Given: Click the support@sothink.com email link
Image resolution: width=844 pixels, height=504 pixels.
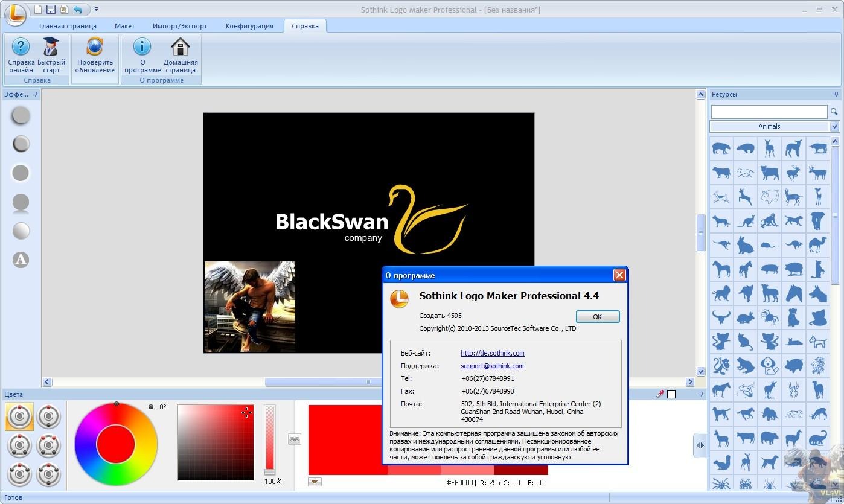Looking at the screenshot, I should 492,366.
